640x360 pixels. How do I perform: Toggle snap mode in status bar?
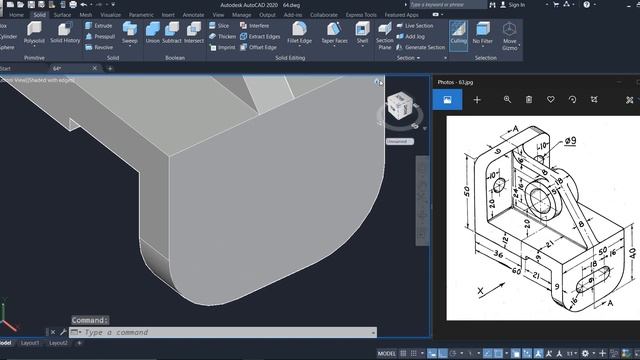pos(413,353)
